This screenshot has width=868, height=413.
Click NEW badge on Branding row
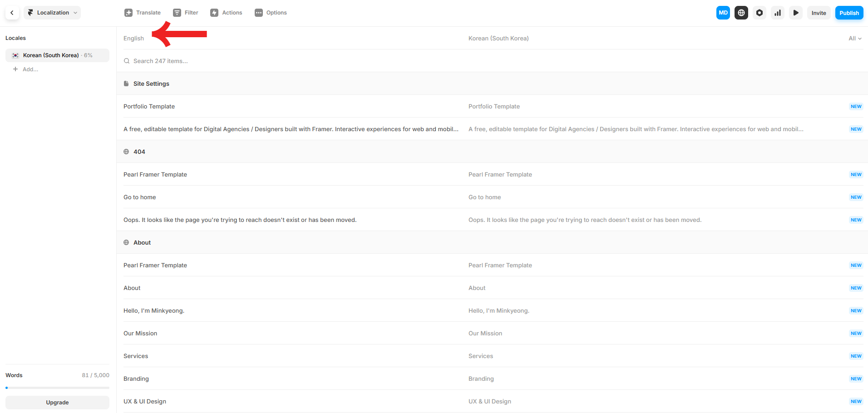(x=856, y=379)
